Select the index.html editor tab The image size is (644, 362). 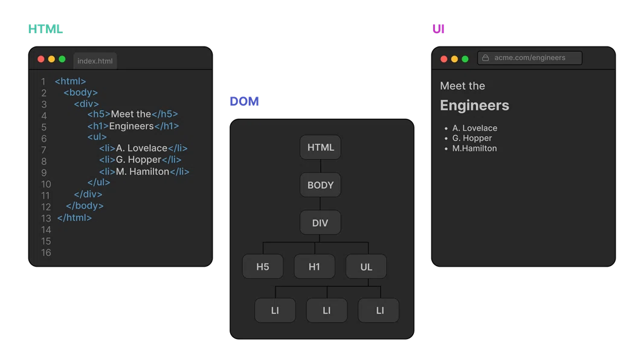pyautogui.click(x=95, y=61)
